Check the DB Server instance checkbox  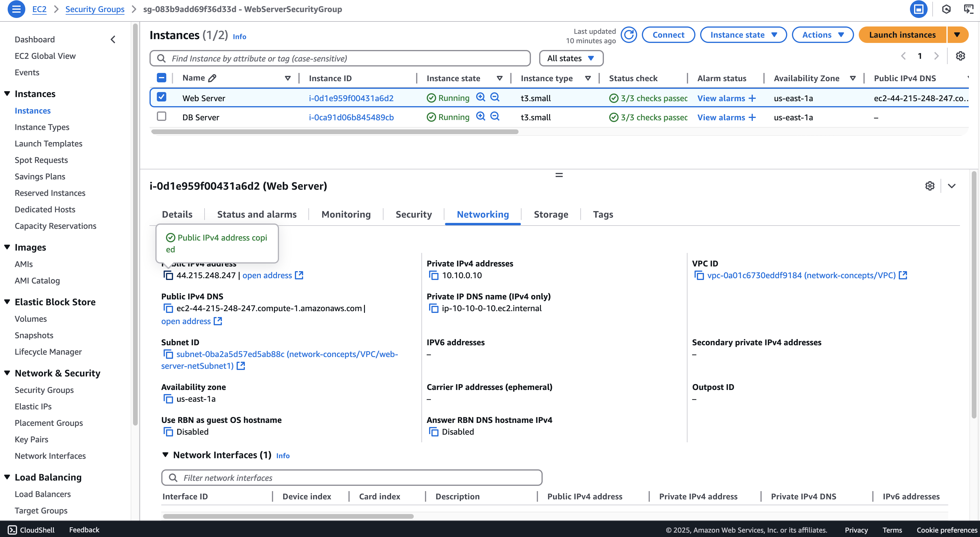click(x=162, y=116)
